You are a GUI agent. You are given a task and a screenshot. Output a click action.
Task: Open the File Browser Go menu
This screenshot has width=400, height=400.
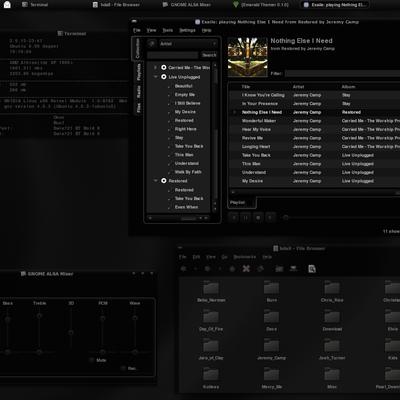pyautogui.click(x=225, y=257)
